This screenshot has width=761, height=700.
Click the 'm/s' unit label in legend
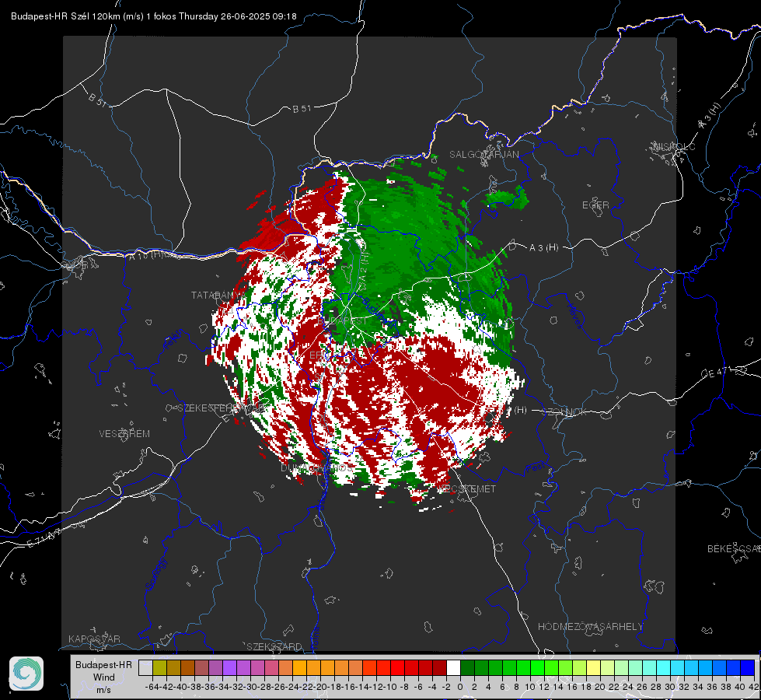pos(103,690)
